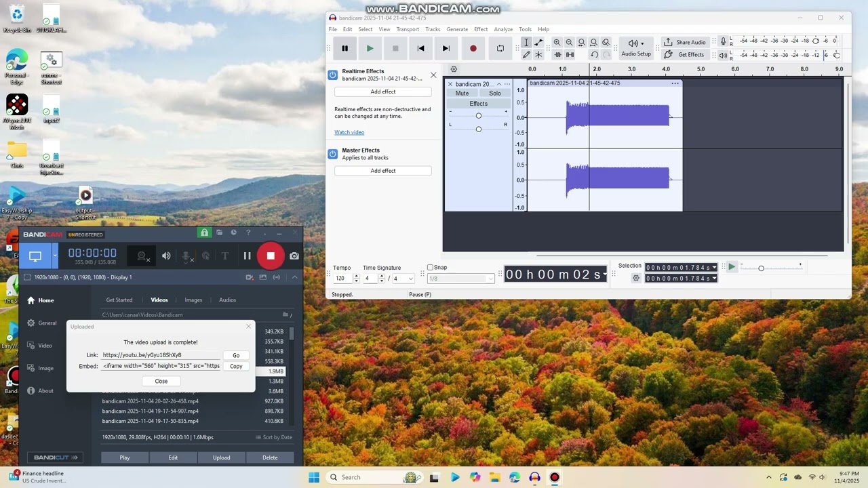
Task: Select the Multi-tool asterisk icon
Action: click(x=538, y=54)
